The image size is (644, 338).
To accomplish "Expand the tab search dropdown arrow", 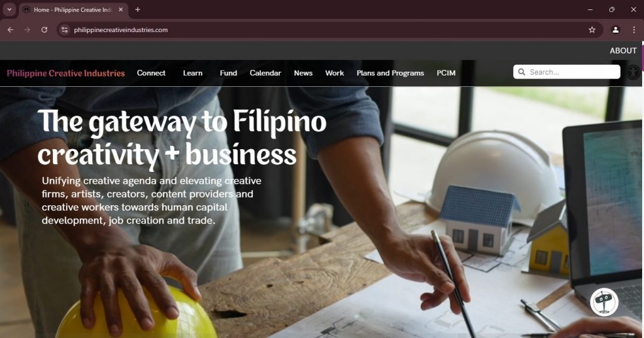I will [9, 9].
